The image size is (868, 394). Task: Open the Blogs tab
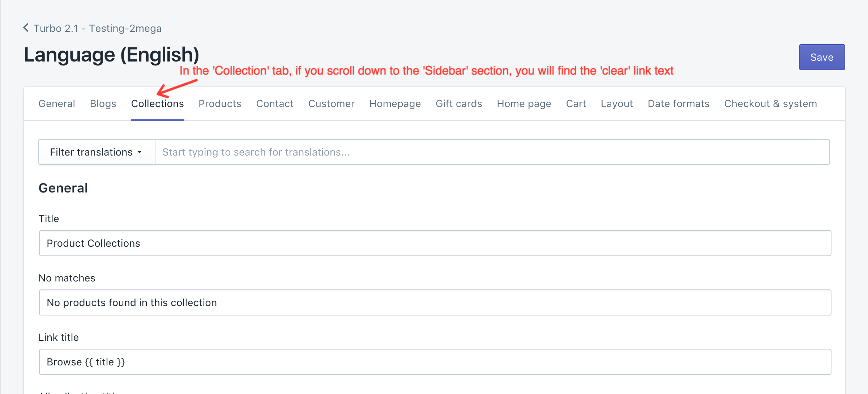point(103,104)
